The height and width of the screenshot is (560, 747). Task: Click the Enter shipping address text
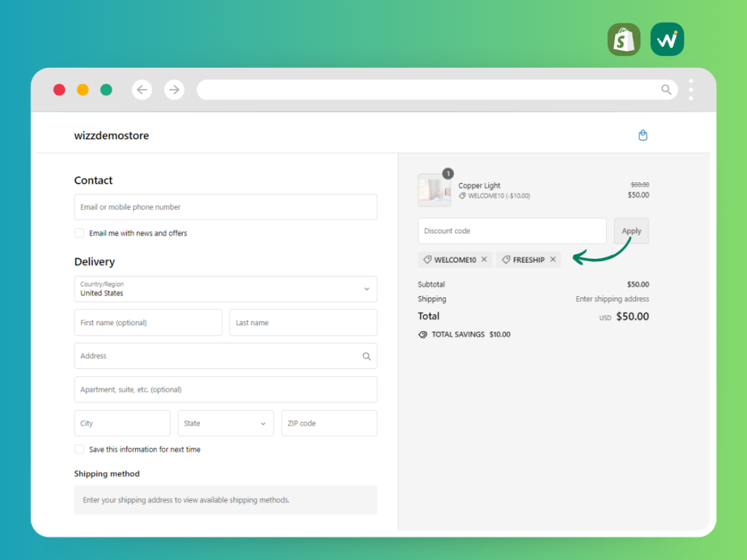click(x=612, y=299)
